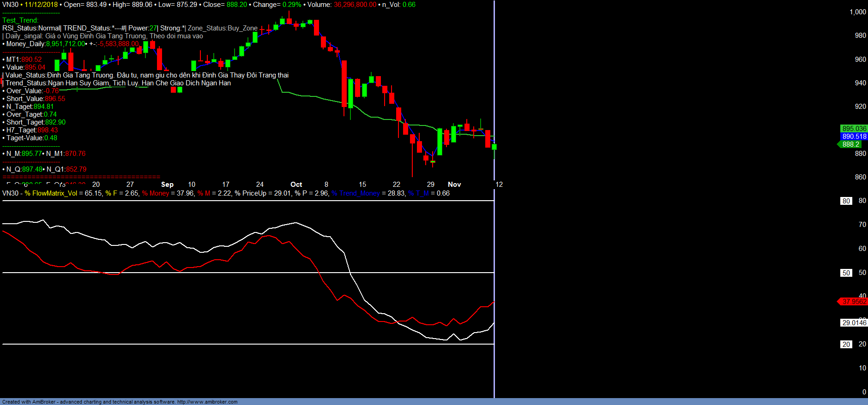Select the Nov label on date axis

(x=454, y=185)
